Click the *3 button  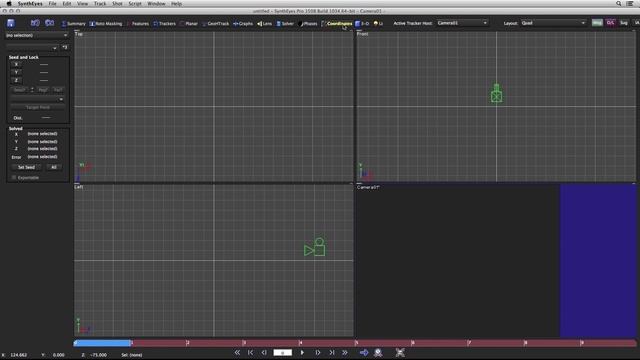point(64,47)
